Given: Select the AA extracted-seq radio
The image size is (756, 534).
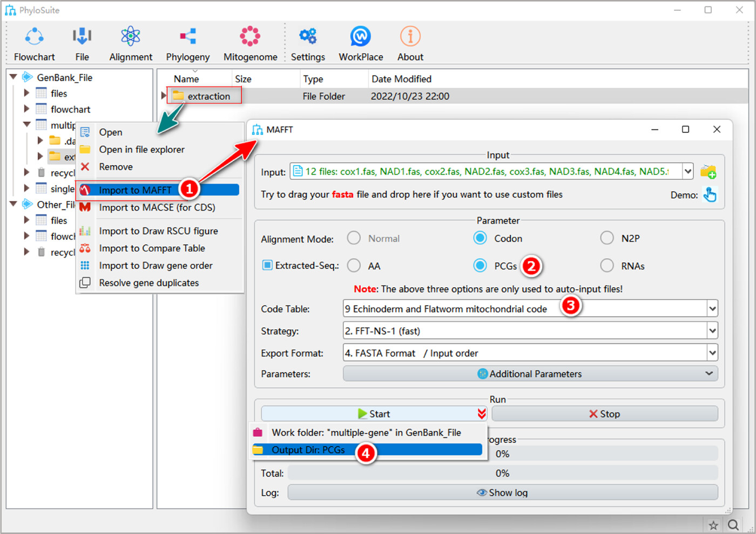Looking at the screenshot, I should tap(354, 266).
